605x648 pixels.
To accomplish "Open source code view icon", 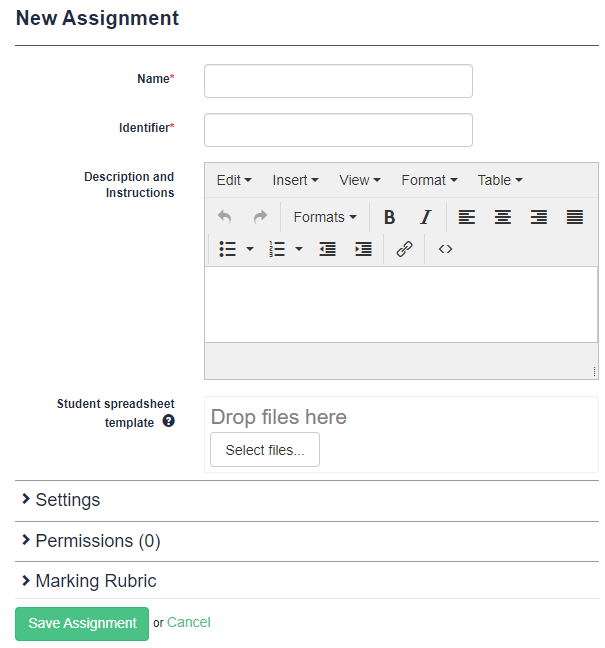I will coord(445,249).
